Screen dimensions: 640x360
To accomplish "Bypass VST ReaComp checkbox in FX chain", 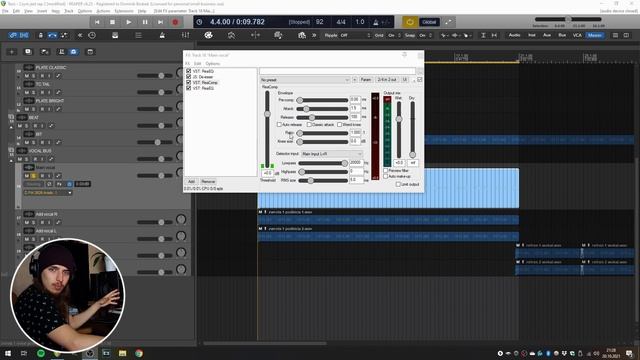I will coord(189,82).
